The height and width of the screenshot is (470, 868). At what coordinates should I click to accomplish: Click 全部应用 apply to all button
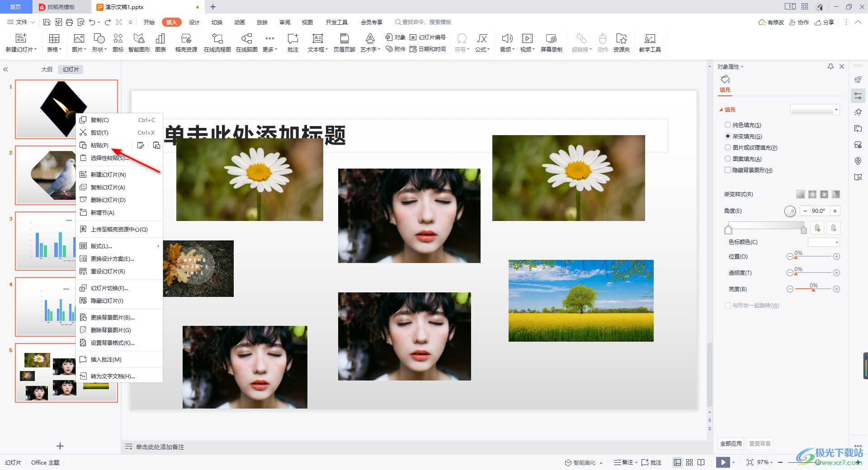coord(731,444)
